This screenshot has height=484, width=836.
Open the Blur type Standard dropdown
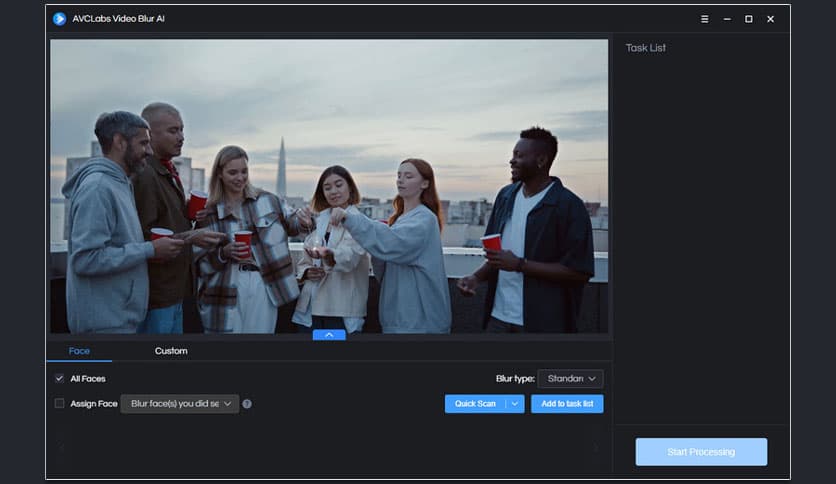click(x=570, y=378)
